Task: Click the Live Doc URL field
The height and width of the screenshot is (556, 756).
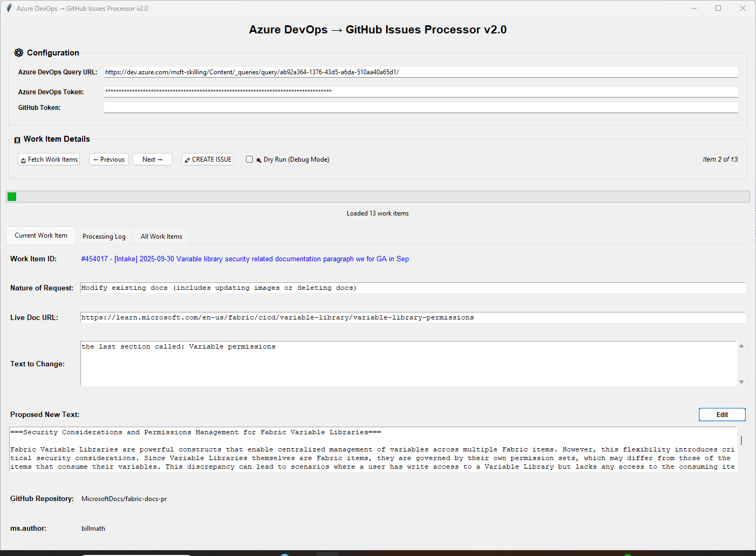Action: tap(413, 317)
